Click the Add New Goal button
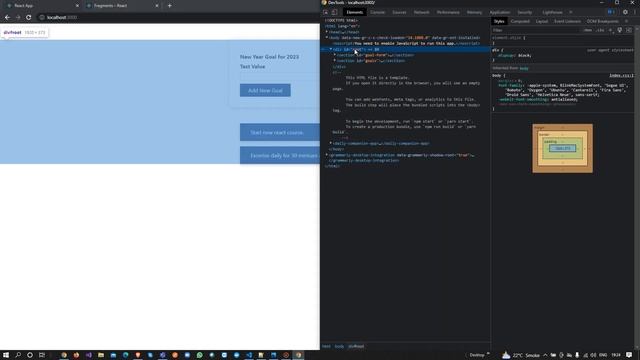Viewport: 640px width, 360px height. pyautogui.click(x=265, y=90)
